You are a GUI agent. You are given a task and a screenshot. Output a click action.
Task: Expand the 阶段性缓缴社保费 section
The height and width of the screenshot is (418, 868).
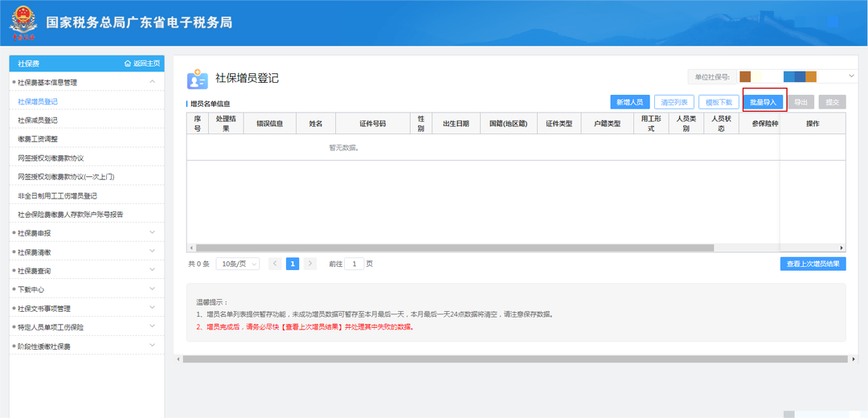[x=87, y=346]
